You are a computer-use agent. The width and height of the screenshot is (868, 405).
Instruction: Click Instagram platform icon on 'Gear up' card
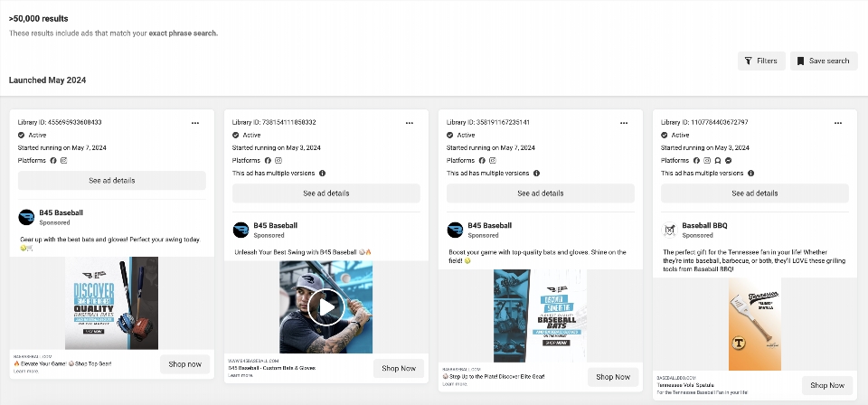[x=64, y=160]
